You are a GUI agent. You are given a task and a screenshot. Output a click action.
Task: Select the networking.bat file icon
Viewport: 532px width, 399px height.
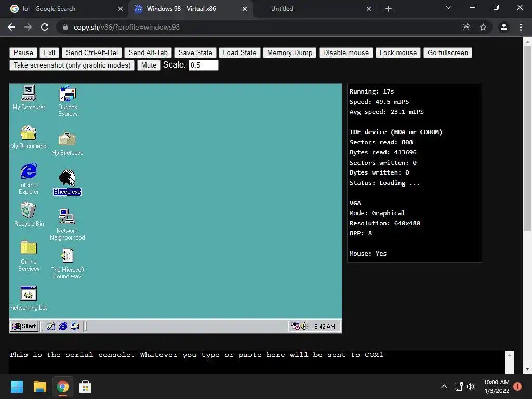coord(29,298)
